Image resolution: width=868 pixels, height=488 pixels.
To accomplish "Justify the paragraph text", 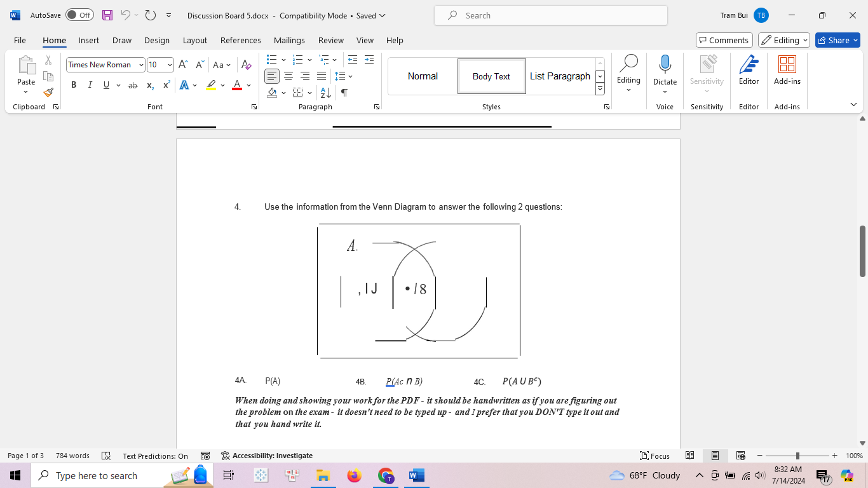I will (x=322, y=76).
